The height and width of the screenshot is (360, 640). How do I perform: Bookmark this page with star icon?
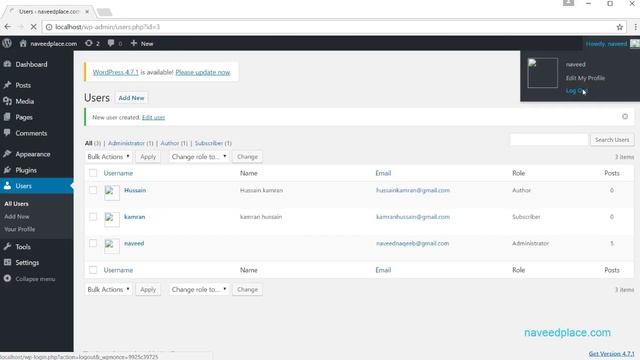click(620, 27)
